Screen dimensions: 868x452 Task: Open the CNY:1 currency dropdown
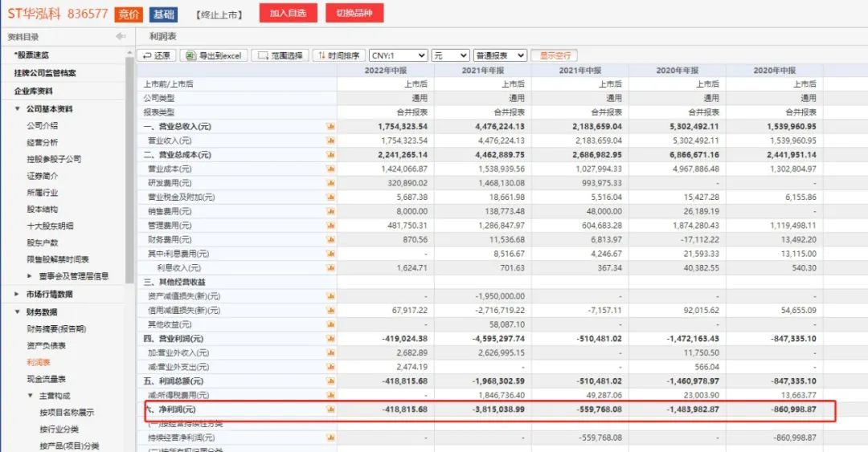click(398, 55)
